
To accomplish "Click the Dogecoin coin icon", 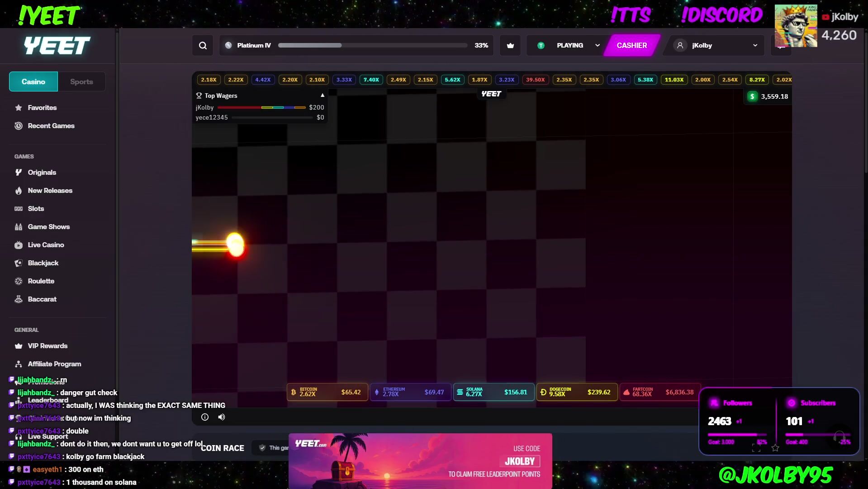I will point(543,392).
